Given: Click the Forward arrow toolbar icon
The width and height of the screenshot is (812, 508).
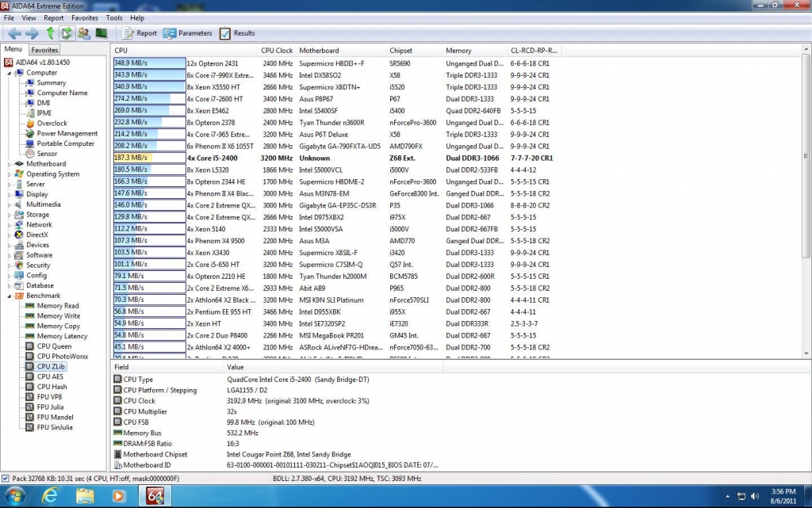Looking at the screenshot, I should pos(32,33).
